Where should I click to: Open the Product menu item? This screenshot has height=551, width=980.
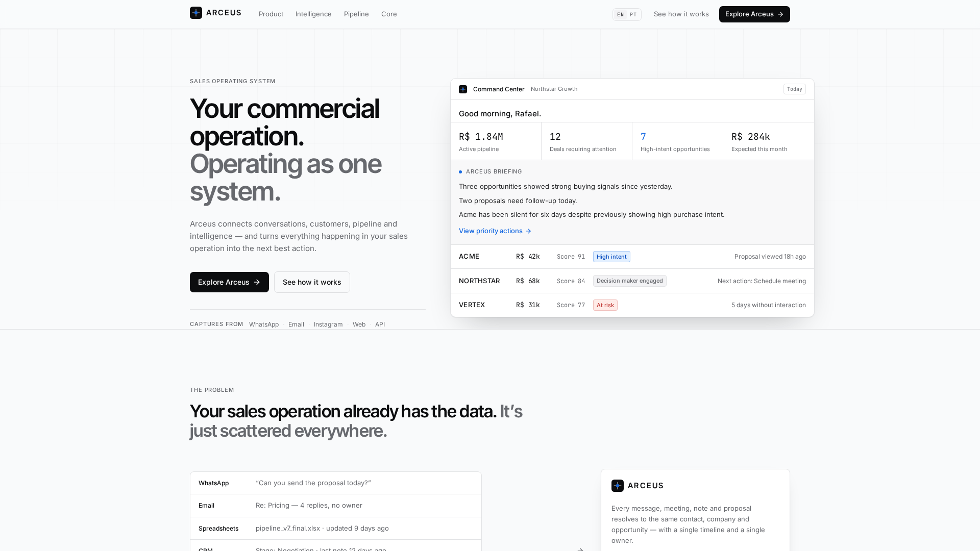271,14
